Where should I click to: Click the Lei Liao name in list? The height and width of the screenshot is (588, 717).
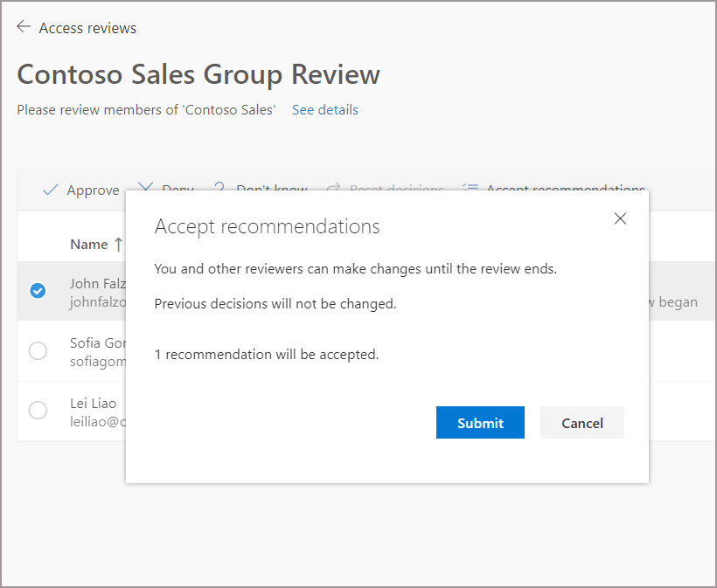point(93,403)
